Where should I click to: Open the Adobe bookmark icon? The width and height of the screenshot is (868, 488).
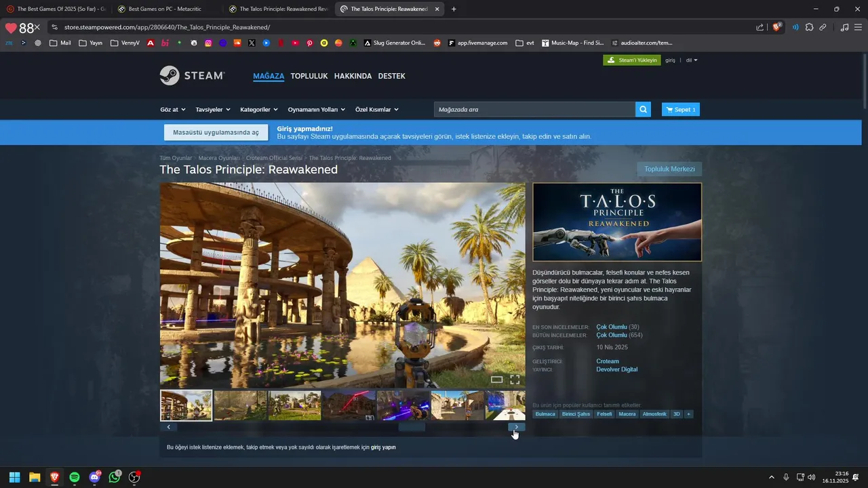point(151,43)
